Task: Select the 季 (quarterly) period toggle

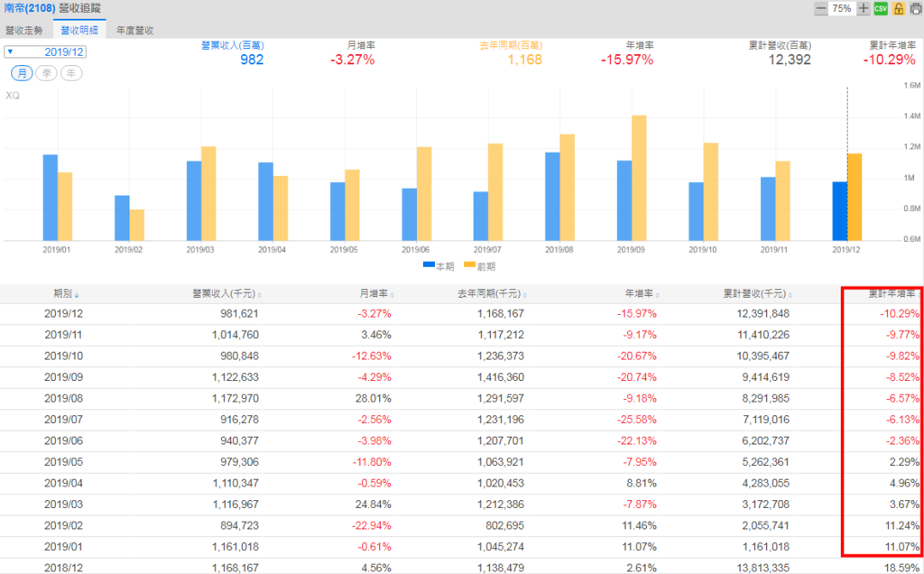Action: click(x=47, y=73)
